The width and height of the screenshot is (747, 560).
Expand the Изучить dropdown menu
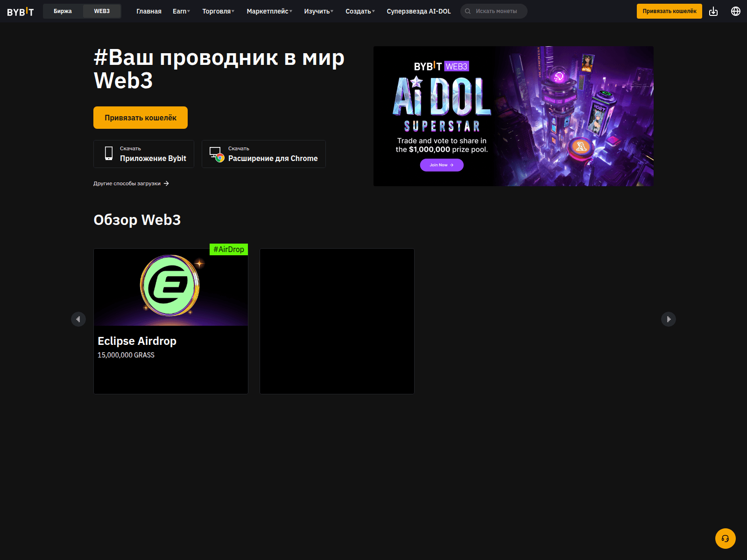pos(319,11)
